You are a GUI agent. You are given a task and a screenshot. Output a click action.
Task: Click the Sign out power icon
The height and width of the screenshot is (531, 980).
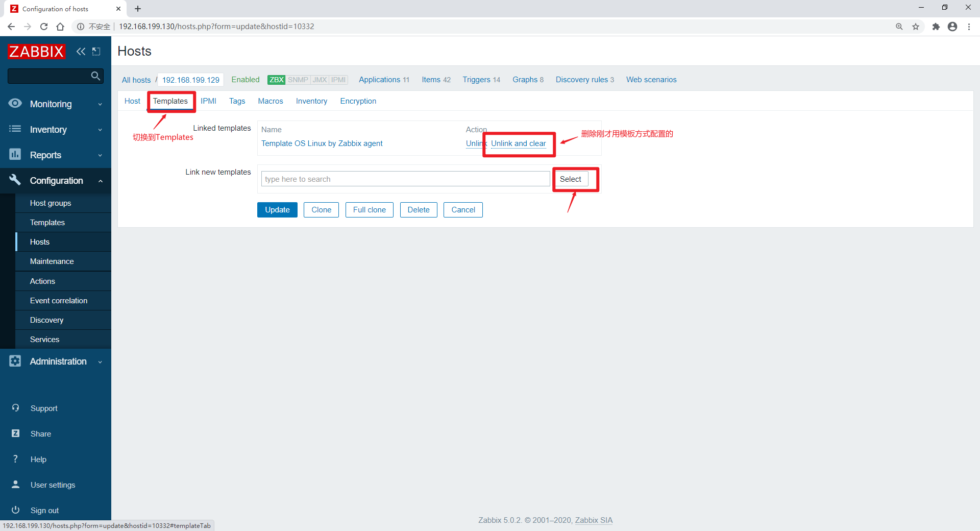point(15,510)
